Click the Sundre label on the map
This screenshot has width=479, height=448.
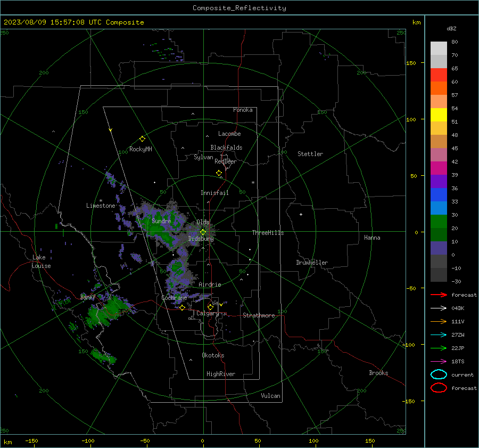tap(161, 221)
